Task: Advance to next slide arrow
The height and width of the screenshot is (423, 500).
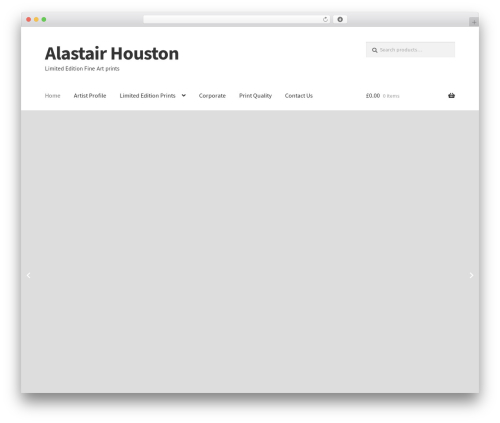Action: 471,275
